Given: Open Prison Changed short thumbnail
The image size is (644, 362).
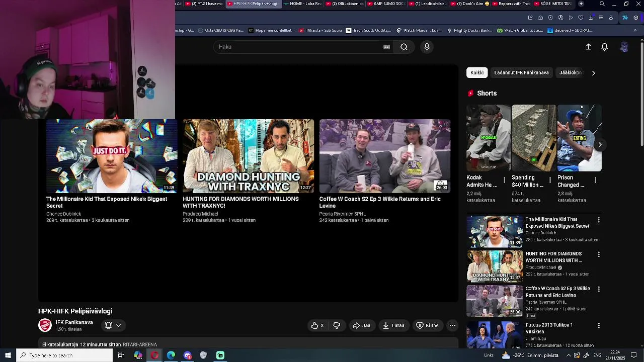Looking at the screenshot, I should (x=579, y=138).
